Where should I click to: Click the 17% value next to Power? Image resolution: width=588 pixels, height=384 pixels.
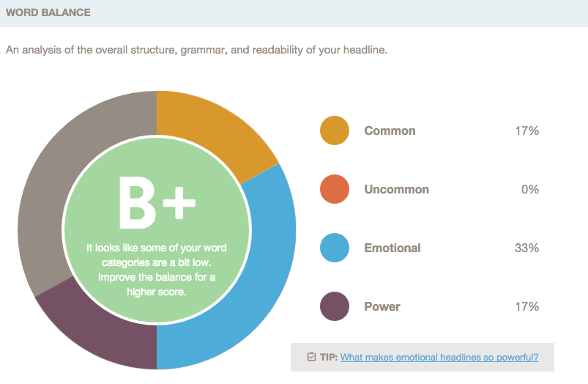pyautogui.click(x=526, y=306)
